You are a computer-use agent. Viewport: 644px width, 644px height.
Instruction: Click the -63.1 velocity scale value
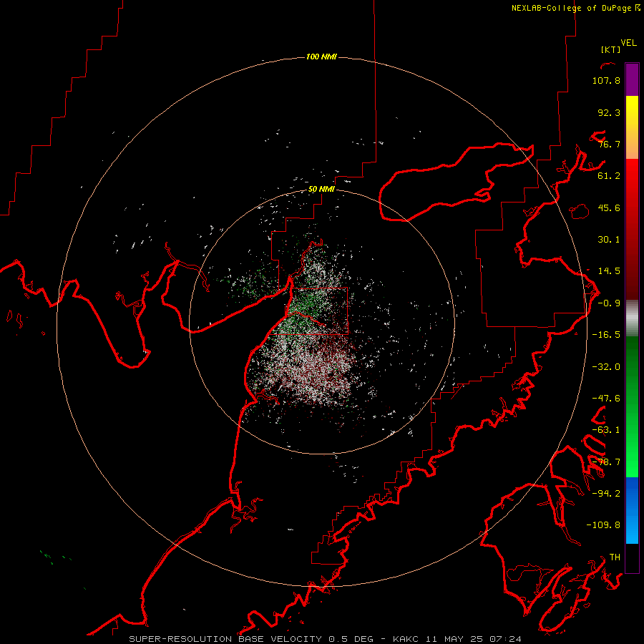(606, 430)
